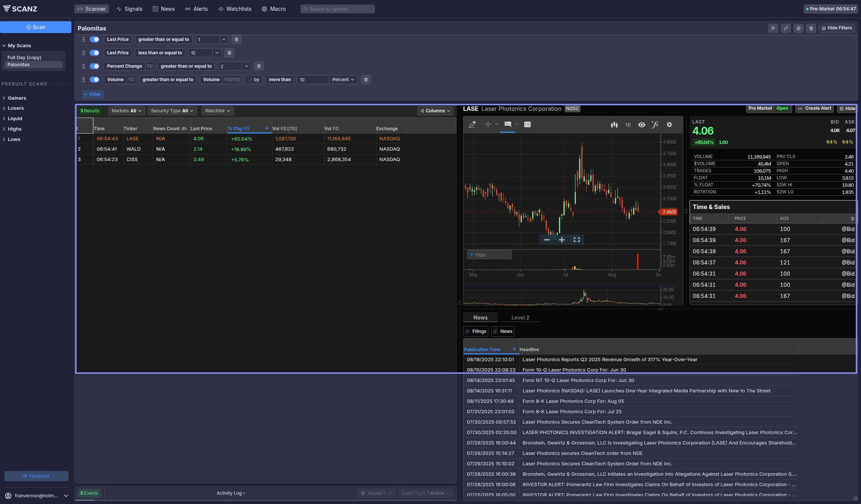This screenshot has width=861, height=504.
Task: Click the flag icon beside Palomitas
Action: (x=773, y=28)
